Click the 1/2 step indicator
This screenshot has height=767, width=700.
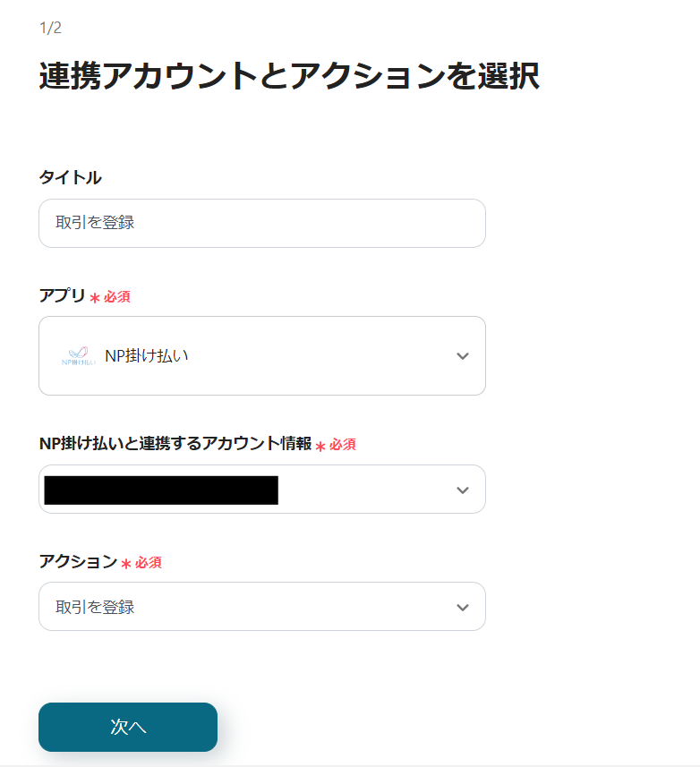point(50,28)
